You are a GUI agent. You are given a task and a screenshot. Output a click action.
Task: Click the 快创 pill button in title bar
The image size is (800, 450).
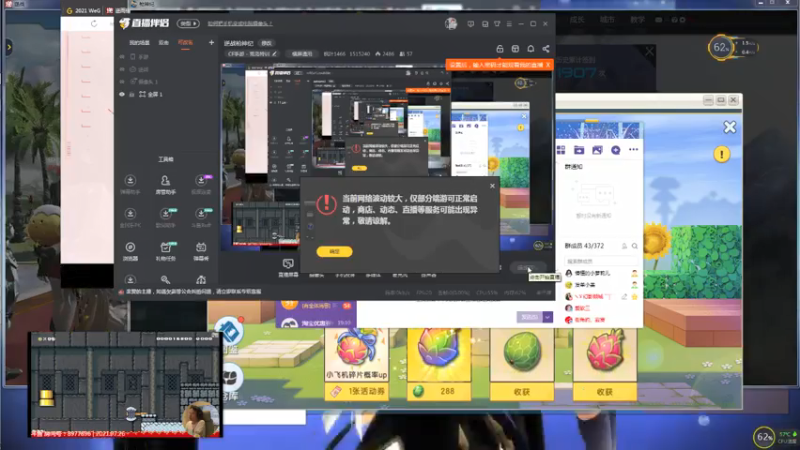[188, 23]
